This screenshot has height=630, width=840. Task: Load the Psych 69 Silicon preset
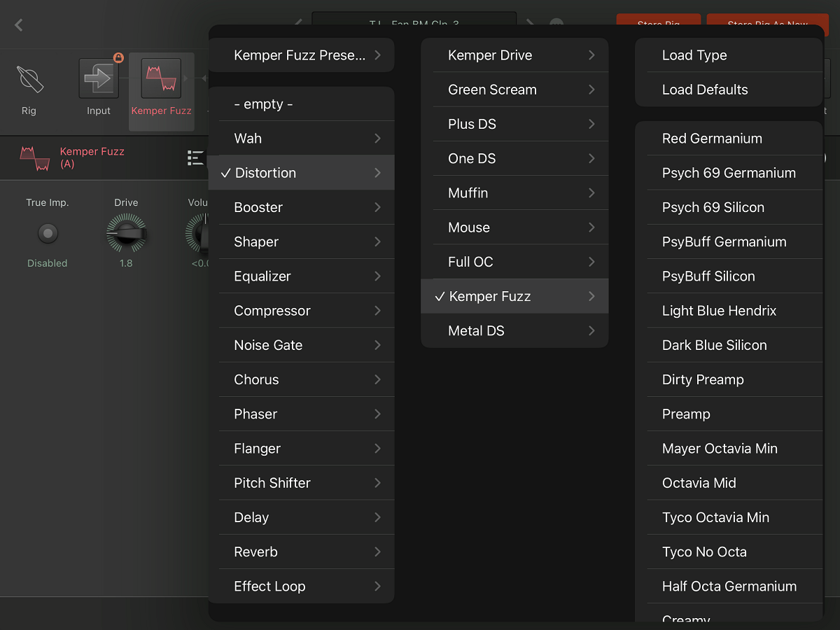[x=729, y=207]
